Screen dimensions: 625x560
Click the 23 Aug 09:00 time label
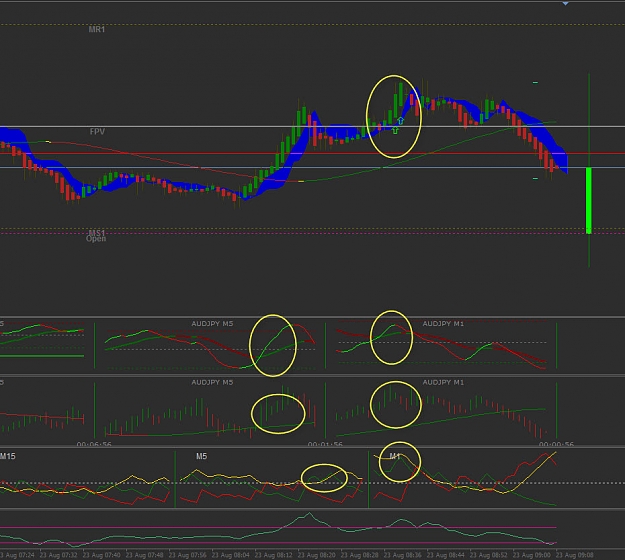point(532,554)
